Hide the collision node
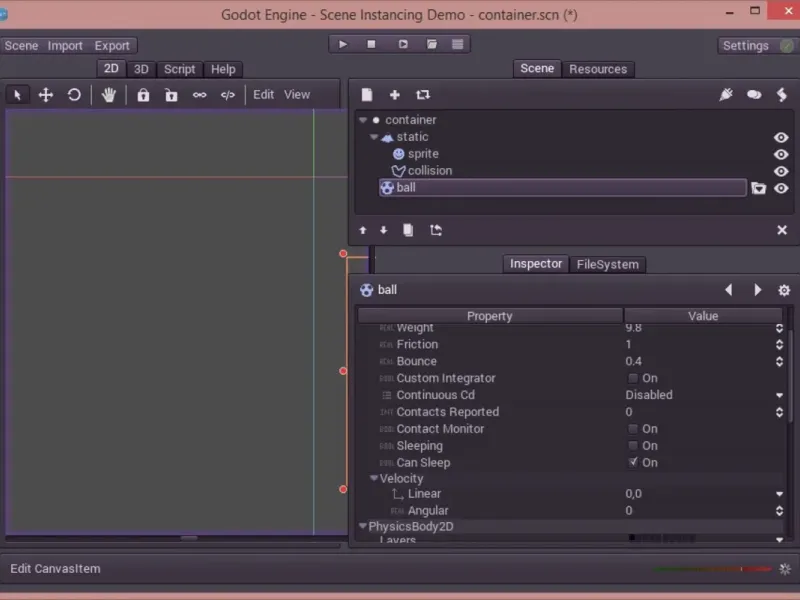The image size is (800, 600). [x=781, y=171]
